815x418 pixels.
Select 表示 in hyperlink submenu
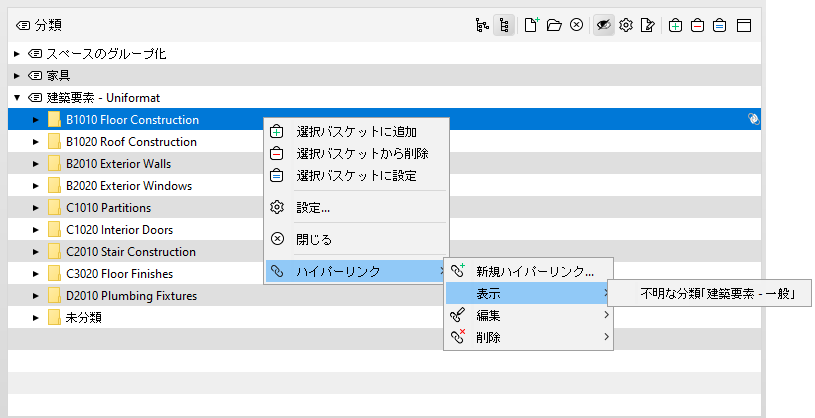coord(529,293)
